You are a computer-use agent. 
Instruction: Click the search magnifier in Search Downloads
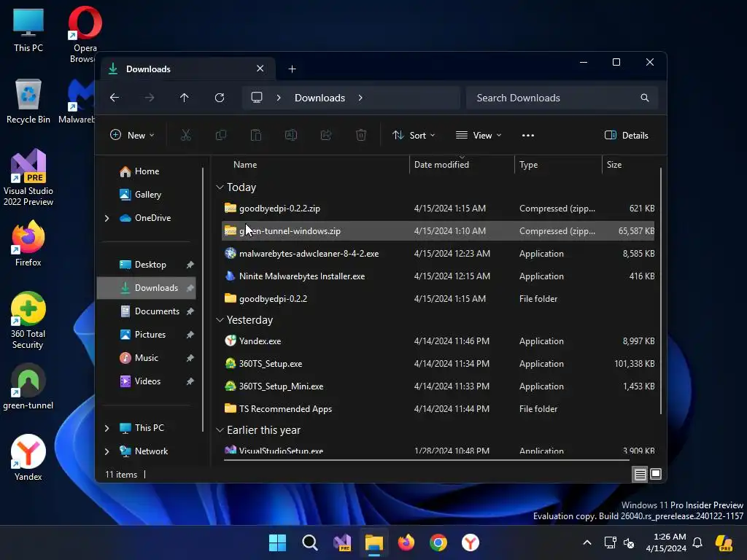[645, 98]
